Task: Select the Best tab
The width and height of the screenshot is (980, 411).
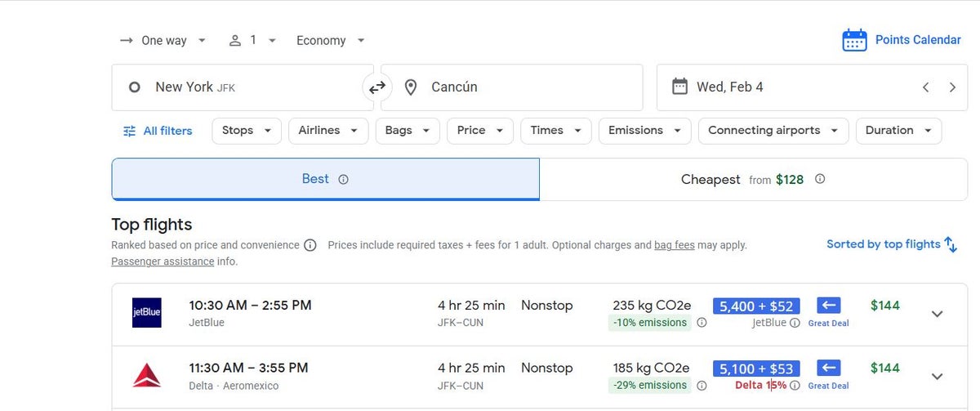Action: pos(325,179)
